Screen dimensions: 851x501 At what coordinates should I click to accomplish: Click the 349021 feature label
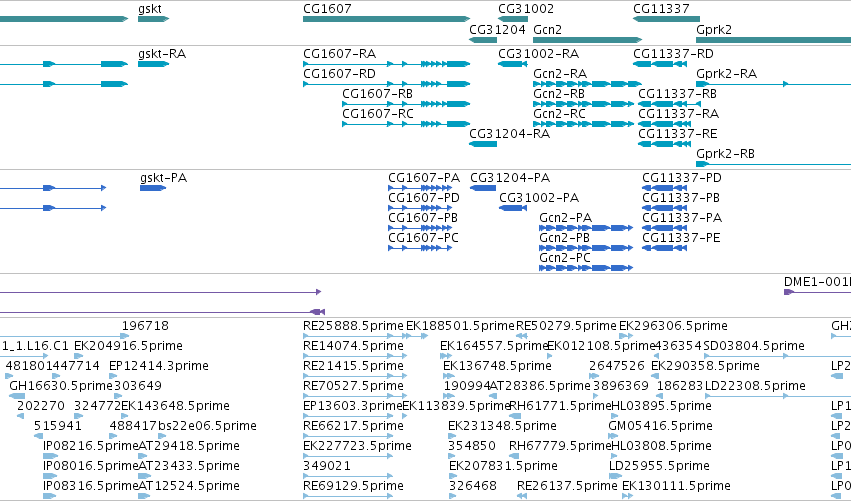tap(327, 466)
